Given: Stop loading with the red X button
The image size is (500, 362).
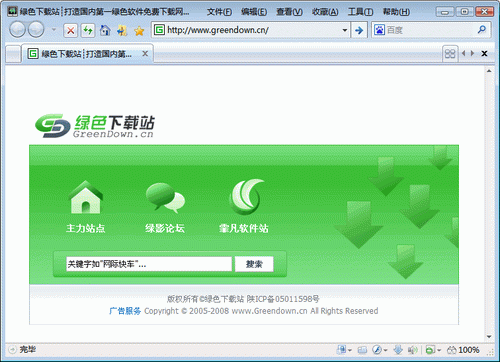Looking at the screenshot, I should coord(71,31).
